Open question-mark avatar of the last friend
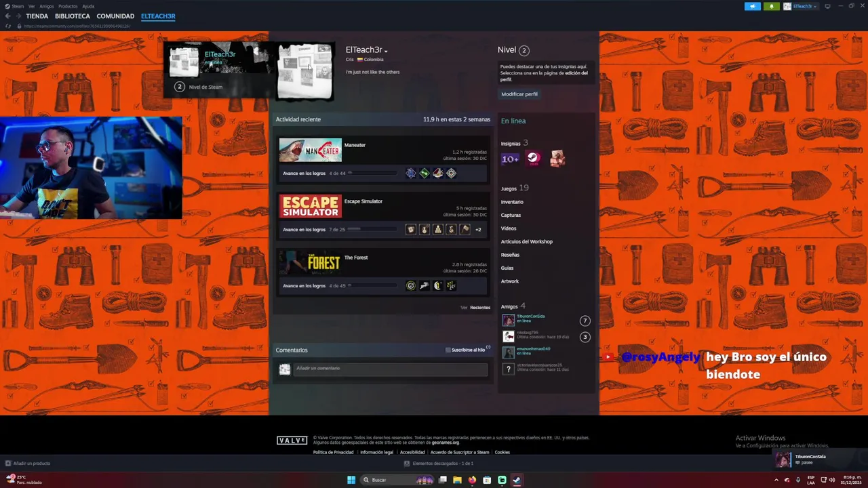The height and width of the screenshot is (488, 868). coord(509,369)
